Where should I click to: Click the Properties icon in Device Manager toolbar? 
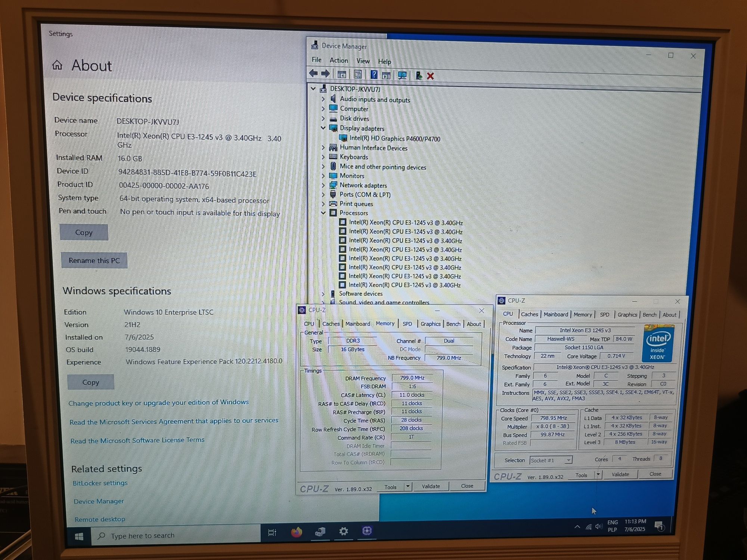(x=358, y=75)
